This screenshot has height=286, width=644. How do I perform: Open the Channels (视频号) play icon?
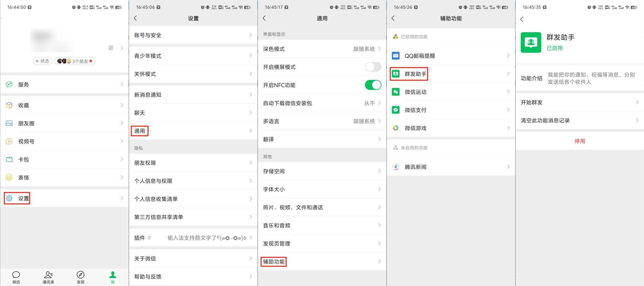[9, 141]
